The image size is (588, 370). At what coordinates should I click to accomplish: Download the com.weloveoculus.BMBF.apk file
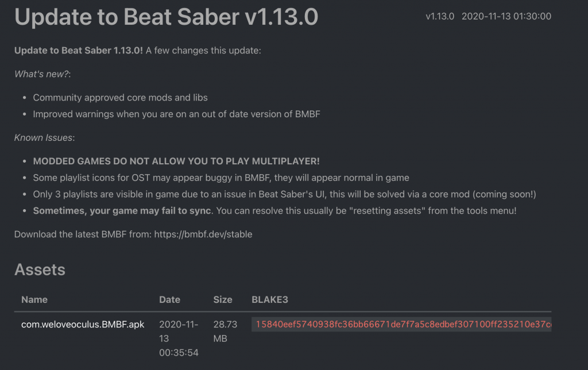[x=83, y=324]
